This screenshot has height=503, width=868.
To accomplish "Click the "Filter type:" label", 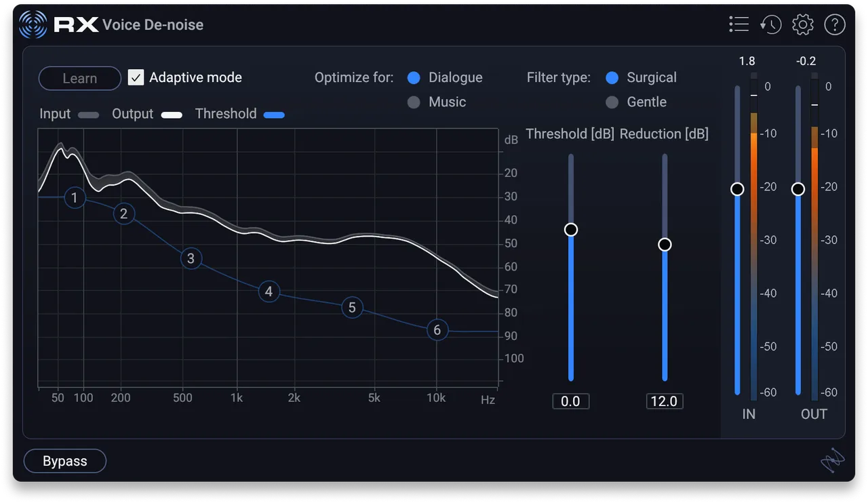I will point(559,78).
